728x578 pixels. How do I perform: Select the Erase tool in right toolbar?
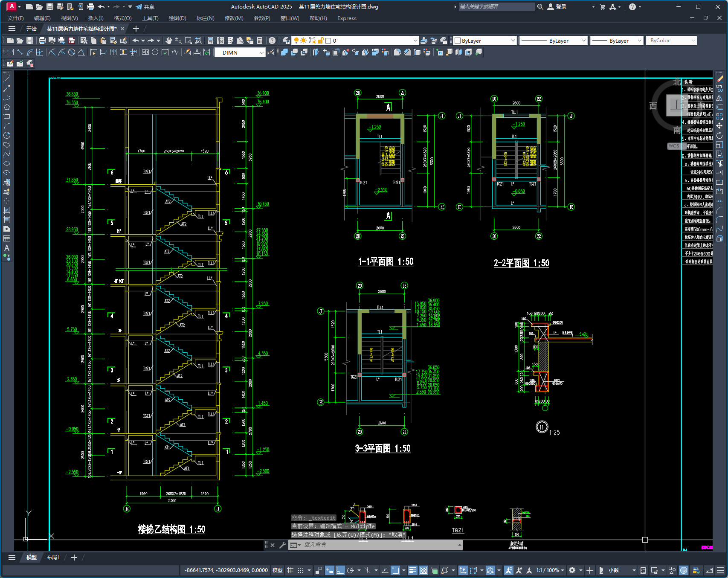(719, 79)
